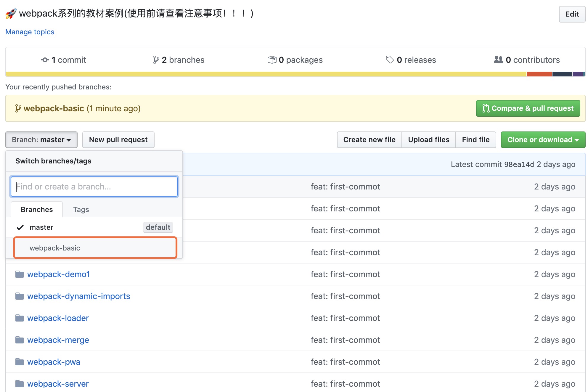Click the folder icon for webpack-loader
The width and height of the screenshot is (588, 392).
pos(20,318)
